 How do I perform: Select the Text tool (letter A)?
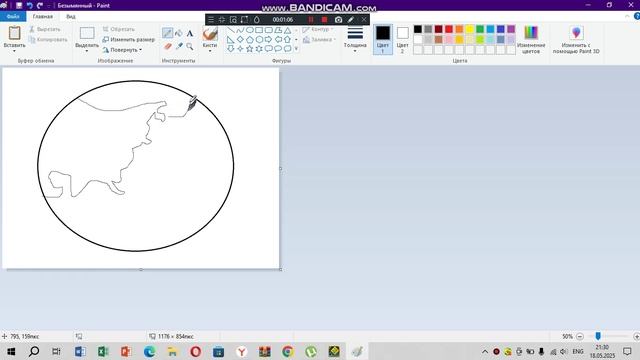190,33
